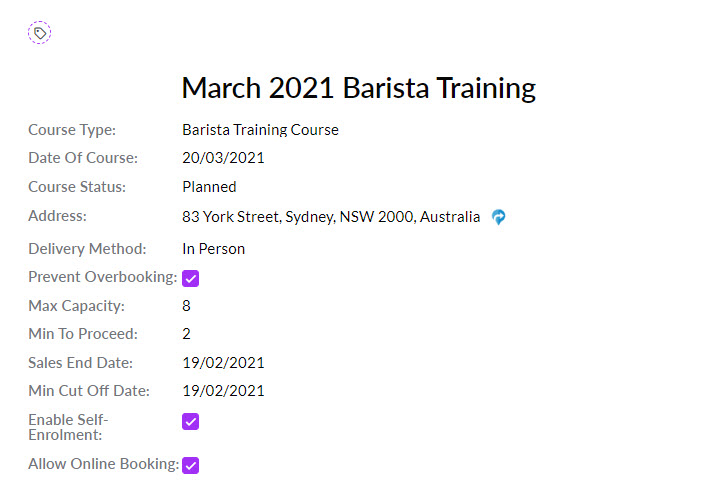
Task: Click the Sales End Date value 19/02/2021
Action: tap(223, 363)
